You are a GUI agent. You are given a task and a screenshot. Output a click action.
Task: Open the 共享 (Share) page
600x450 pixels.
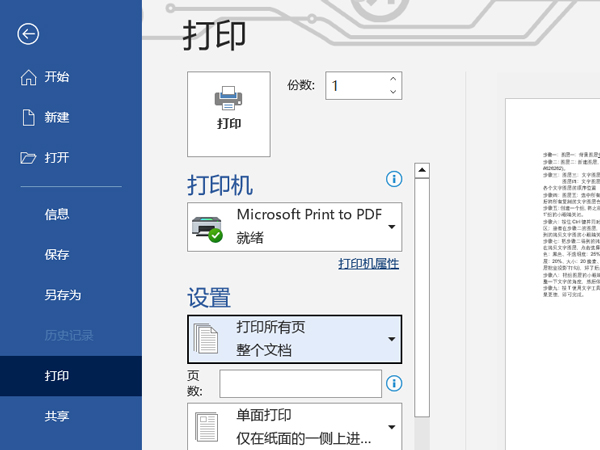pyautogui.click(x=57, y=416)
